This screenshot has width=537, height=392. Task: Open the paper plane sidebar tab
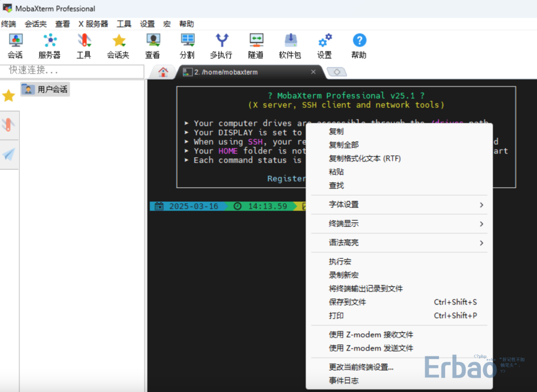(x=8, y=155)
